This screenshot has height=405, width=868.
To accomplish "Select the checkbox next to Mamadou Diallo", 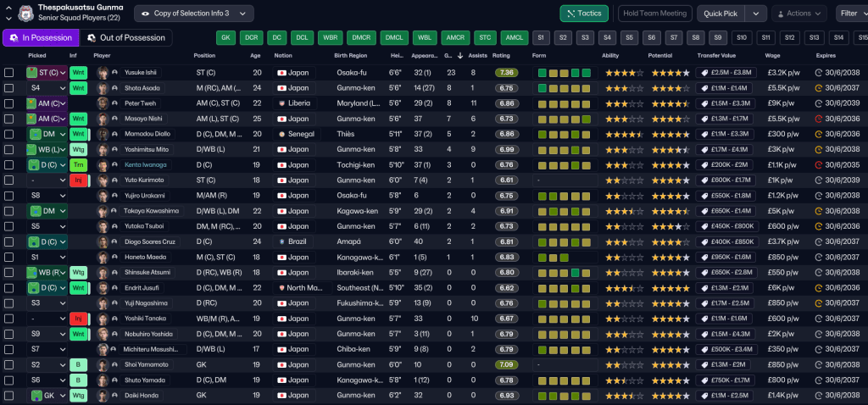I will pyautogui.click(x=9, y=134).
